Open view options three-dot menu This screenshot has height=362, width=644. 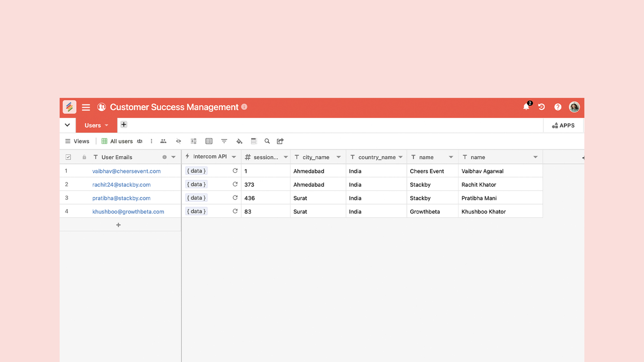click(x=151, y=141)
